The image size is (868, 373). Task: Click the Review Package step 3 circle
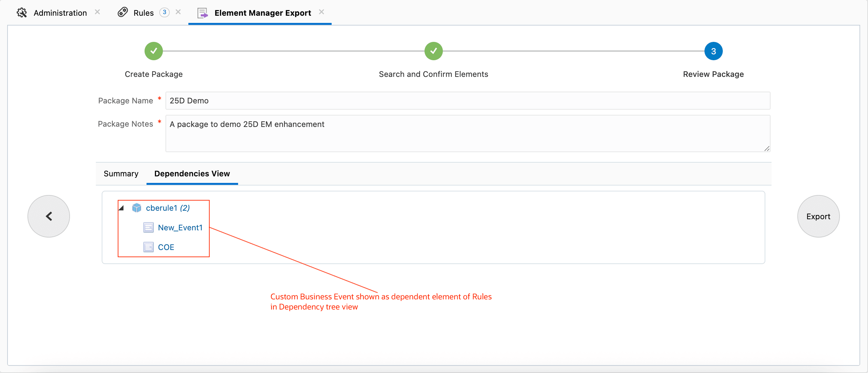[x=713, y=51]
